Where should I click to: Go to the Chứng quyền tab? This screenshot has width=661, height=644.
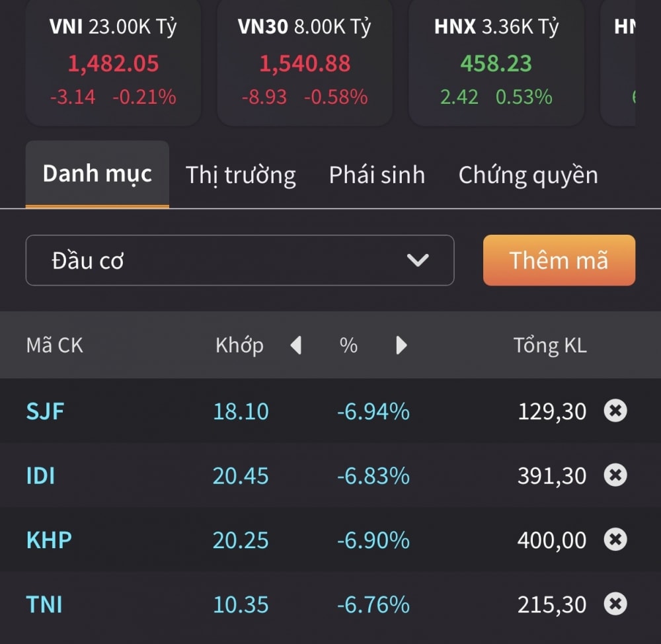[x=528, y=175]
